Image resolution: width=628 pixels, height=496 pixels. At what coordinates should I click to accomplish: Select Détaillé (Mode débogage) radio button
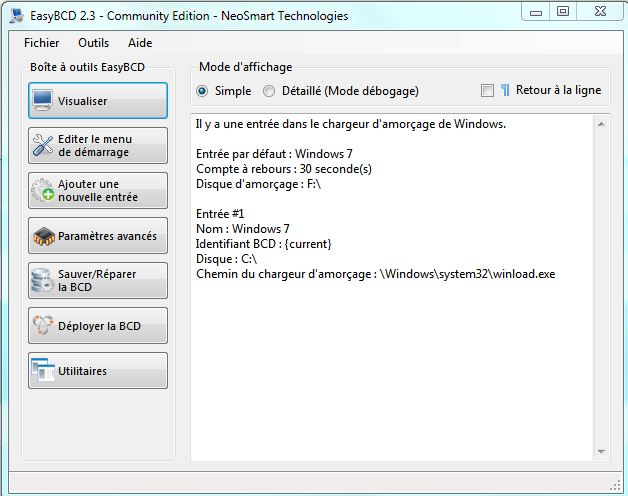[269, 91]
